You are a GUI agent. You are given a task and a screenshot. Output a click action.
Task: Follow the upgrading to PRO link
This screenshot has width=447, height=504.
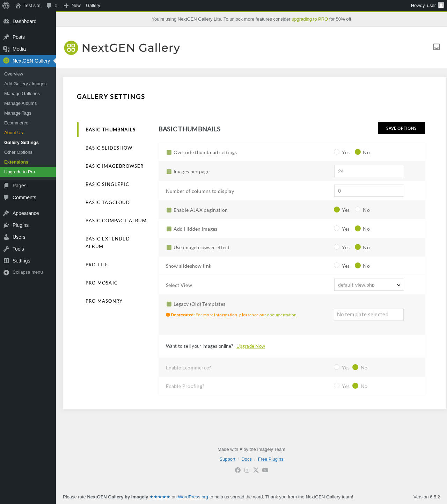click(309, 19)
